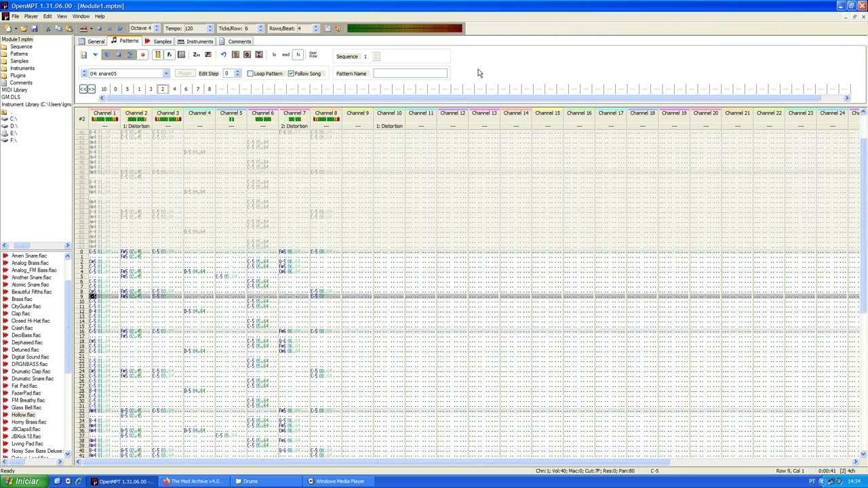This screenshot has width=868, height=488.
Task: Switch to the General tab
Action: 92,41
